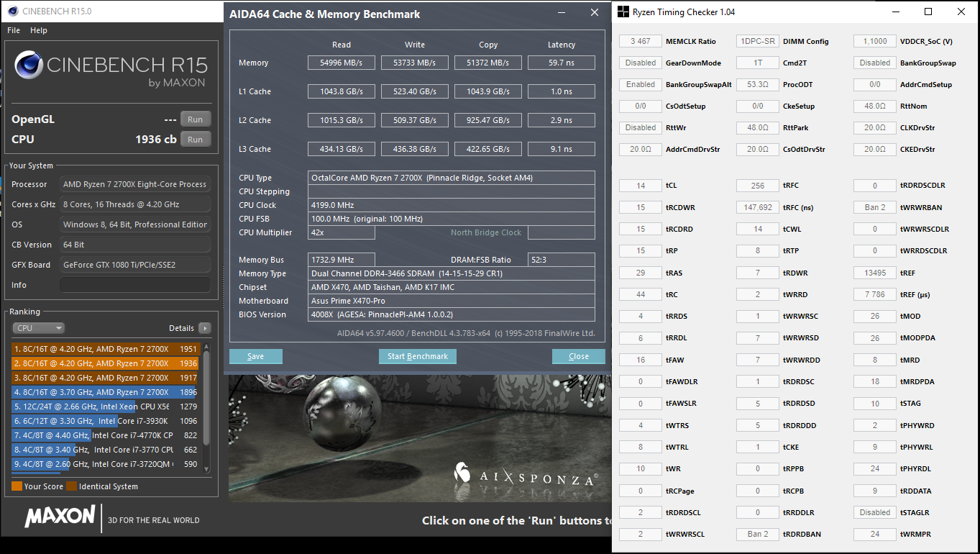This screenshot has width=980, height=554.
Task: Click the tRFC value 256
Action: click(757, 185)
